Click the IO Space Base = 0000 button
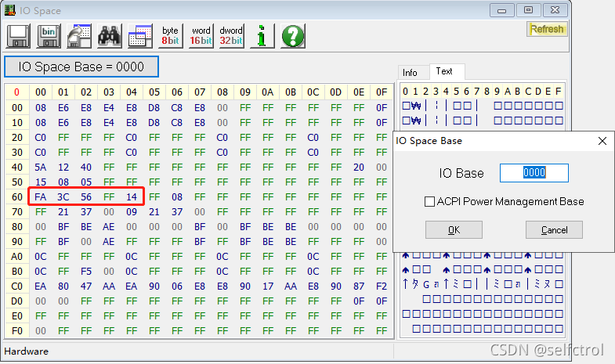Screen dimensions: 615x364 click(x=81, y=67)
